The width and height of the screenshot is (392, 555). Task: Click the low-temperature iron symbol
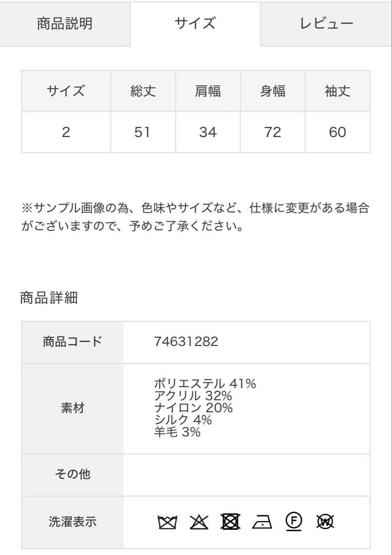[x=262, y=523]
